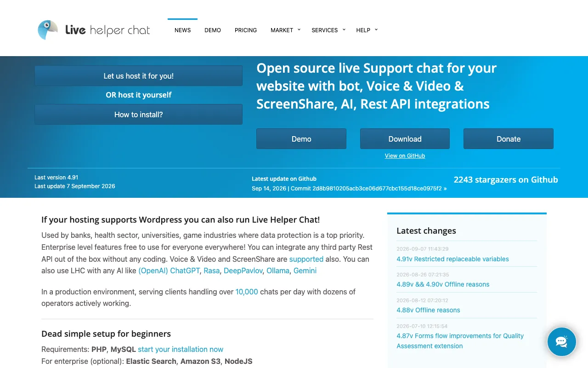588x368 pixels.
Task: Go to the DEMO page
Action: pos(213,30)
